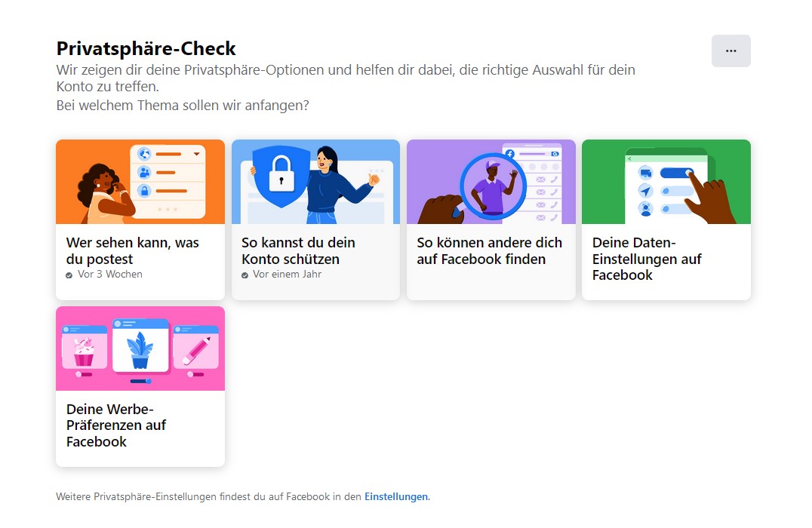Click the padlock shield illustration

[281, 180]
